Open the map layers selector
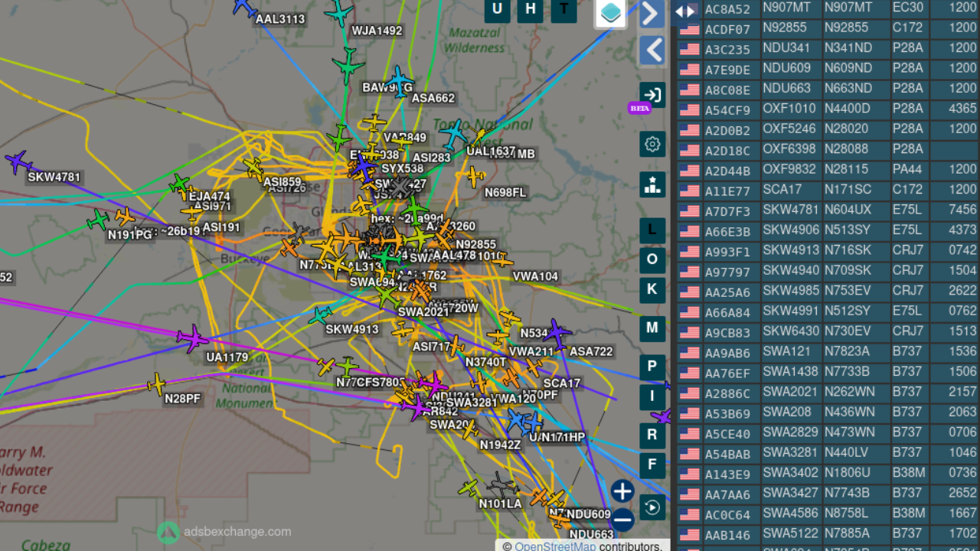Image resolution: width=980 pixels, height=551 pixels. coord(611,12)
